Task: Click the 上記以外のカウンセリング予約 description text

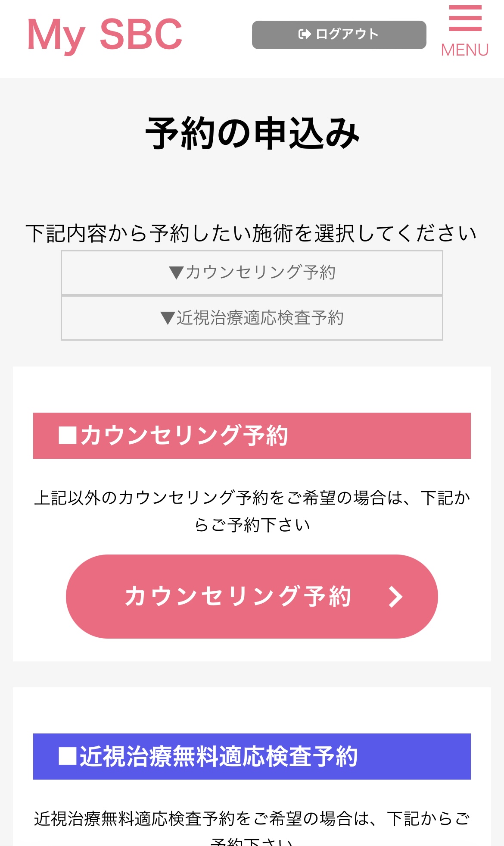Action: (x=252, y=498)
